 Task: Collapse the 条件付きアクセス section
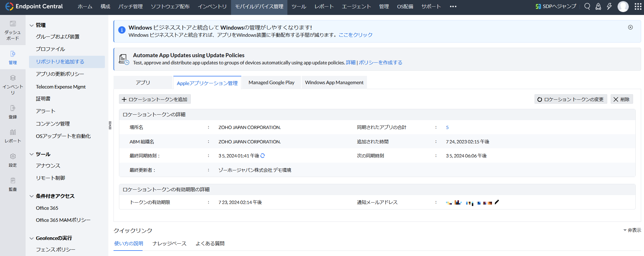pos(32,196)
